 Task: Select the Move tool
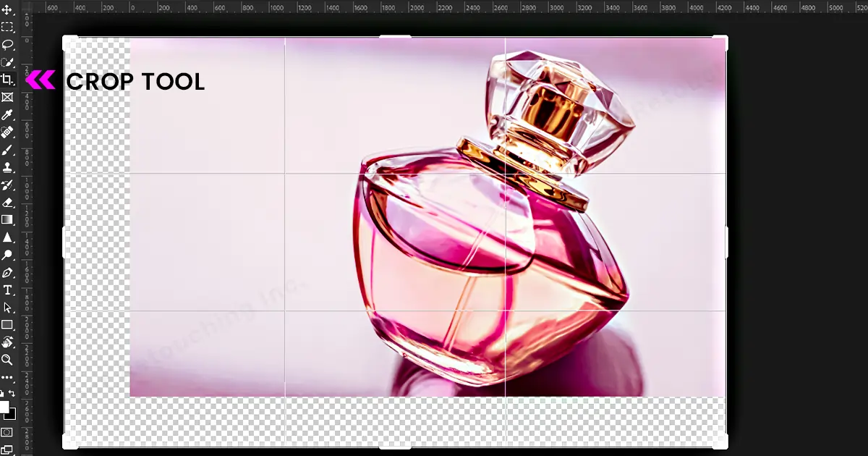pyautogui.click(x=7, y=10)
